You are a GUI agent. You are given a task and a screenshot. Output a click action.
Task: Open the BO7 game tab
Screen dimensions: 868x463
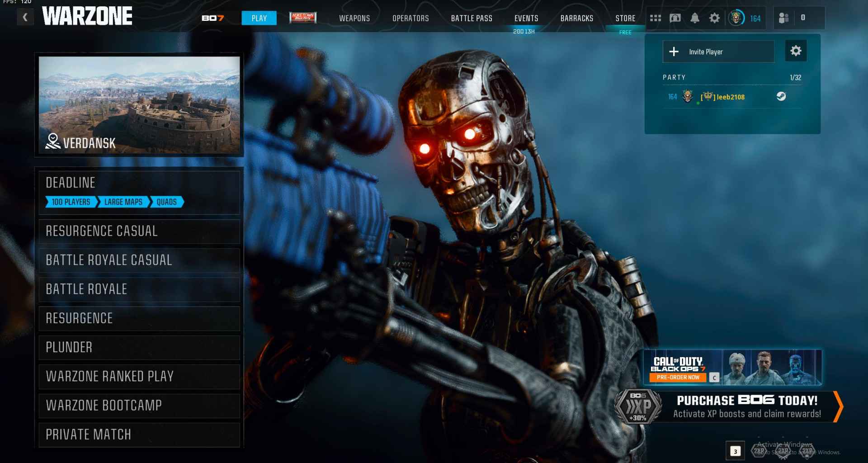(212, 18)
